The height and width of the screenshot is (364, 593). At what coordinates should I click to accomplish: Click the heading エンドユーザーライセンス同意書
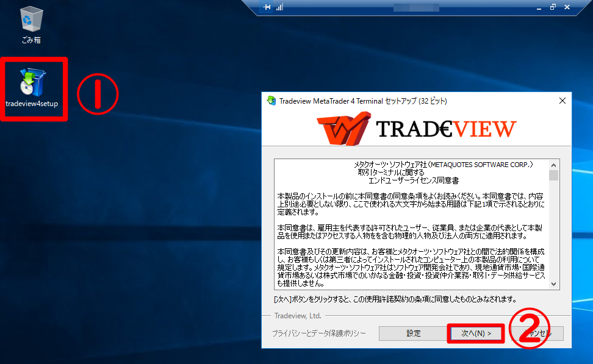tap(414, 180)
